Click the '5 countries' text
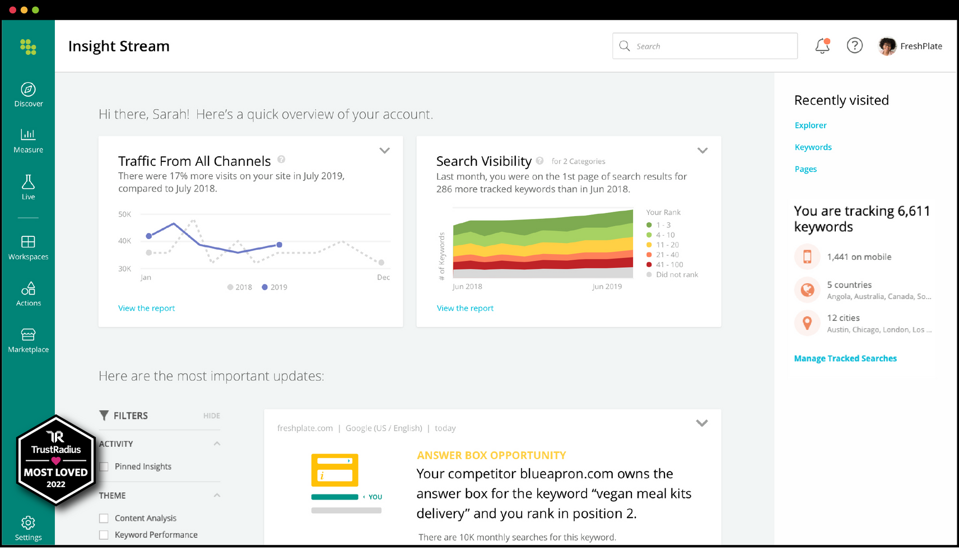This screenshot has height=560, width=959. click(x=849, y=284)
